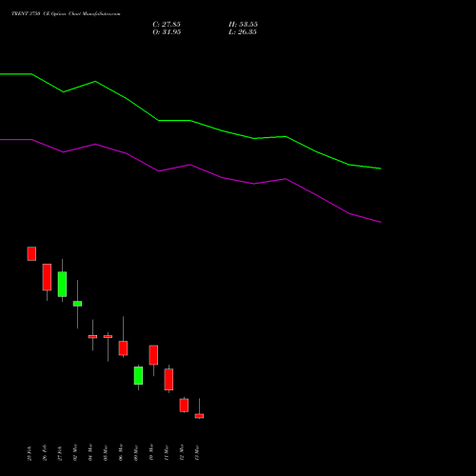Click the last red candle above 13 Mar
Screen dimensions: 476x476
click(x=199, y=416)
